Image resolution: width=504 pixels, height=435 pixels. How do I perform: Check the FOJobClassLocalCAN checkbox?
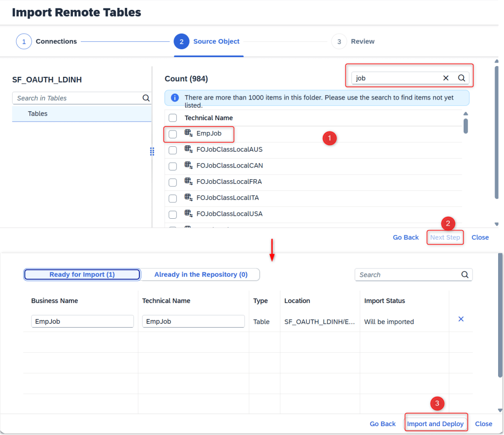coord(173,166)
